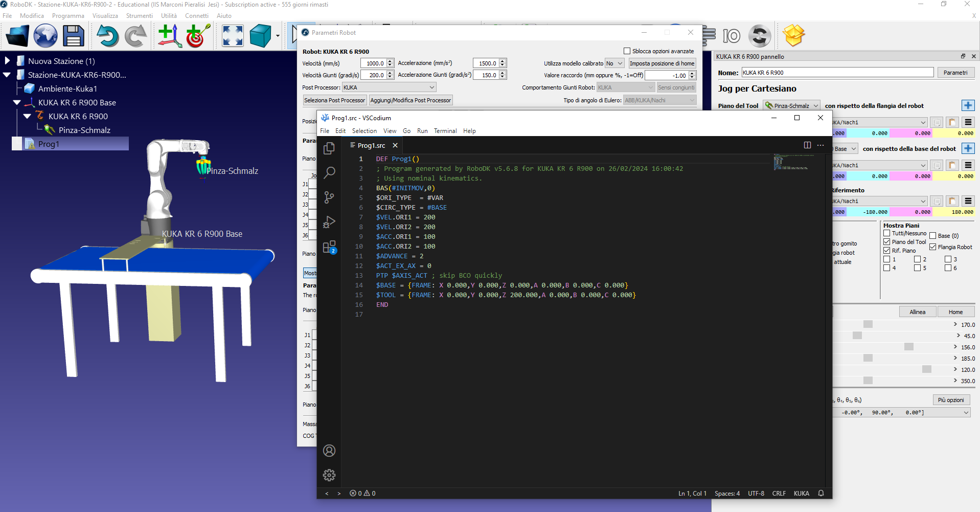
Task: Open the Source Control view in VSCodium
Action: tap(329, 197)
